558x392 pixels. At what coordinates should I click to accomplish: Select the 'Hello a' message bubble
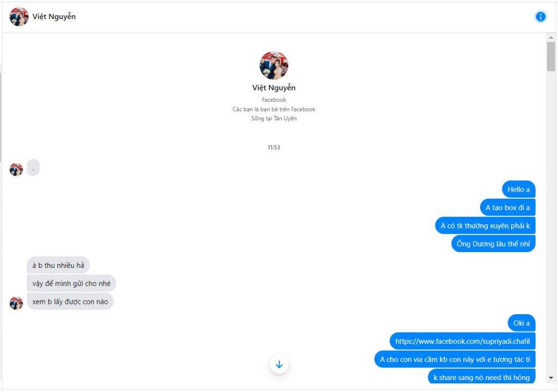pyautogui.click(x=519, y=189)
